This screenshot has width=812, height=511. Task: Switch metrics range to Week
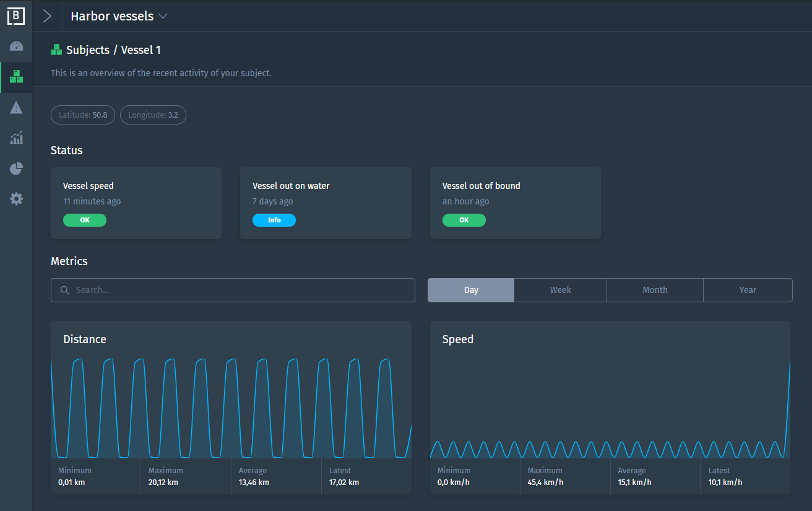(x=560, y=290)
